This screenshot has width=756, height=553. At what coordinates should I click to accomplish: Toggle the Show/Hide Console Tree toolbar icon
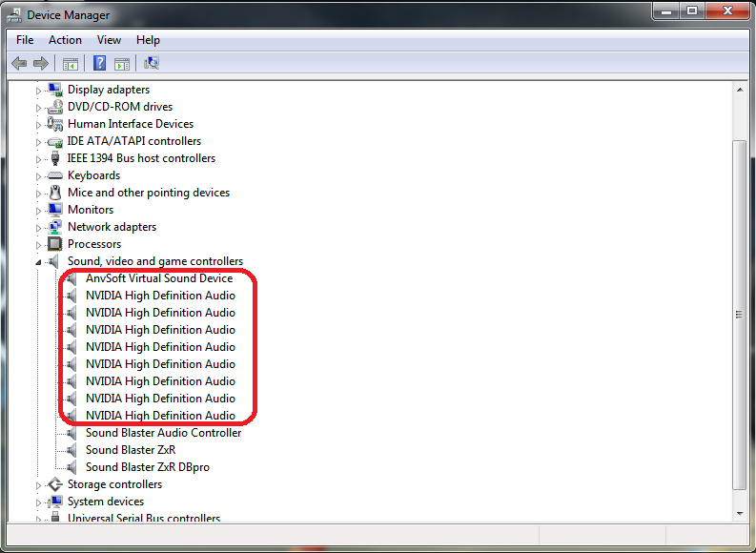click(x=71, y=63)
